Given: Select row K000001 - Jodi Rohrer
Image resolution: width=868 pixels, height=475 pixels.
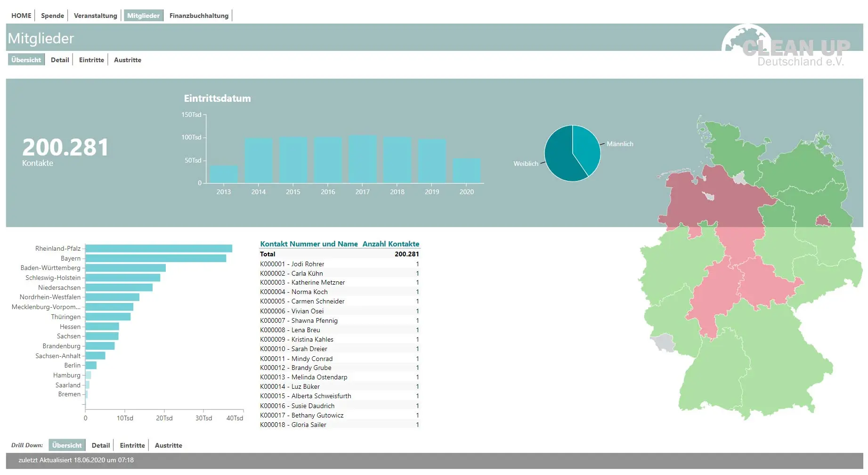Looking at the screenshot, I should coord(340,264).
